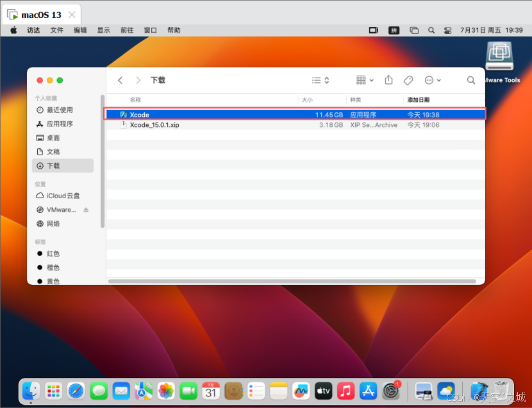Open the group-by options dropdown
The width and height of the screenshot is (532, 408).
[x=365, y=80]
